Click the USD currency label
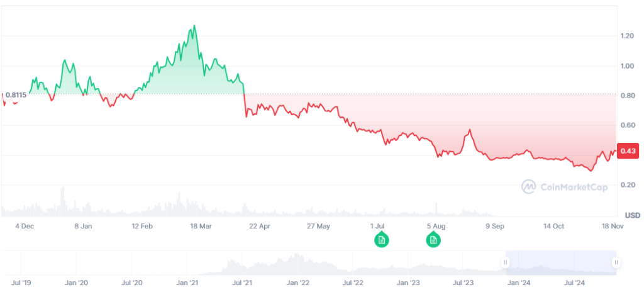The height and width of the screenshot is (287, 644). click(632, 215)
